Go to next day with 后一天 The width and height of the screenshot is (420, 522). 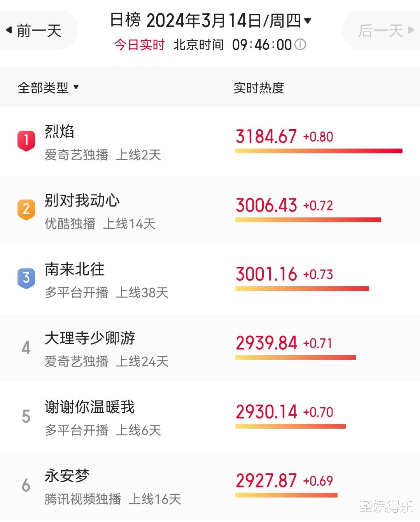tap(381, 30)
